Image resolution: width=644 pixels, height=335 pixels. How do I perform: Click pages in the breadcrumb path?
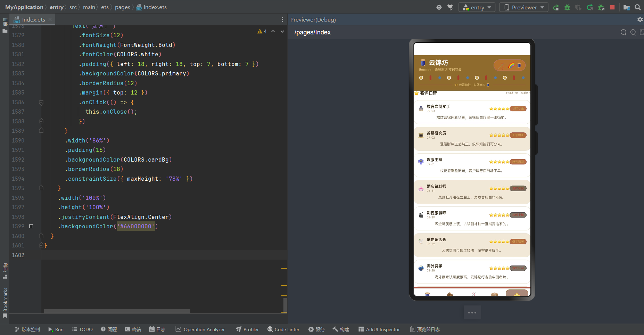tap(123, 7)
